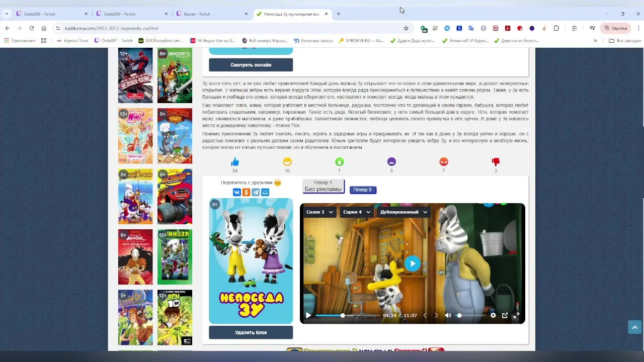The height and width of the screenshot is (362, 644).
Task: Share via the Odnoklassniki icon
Action: pos(247,192)
